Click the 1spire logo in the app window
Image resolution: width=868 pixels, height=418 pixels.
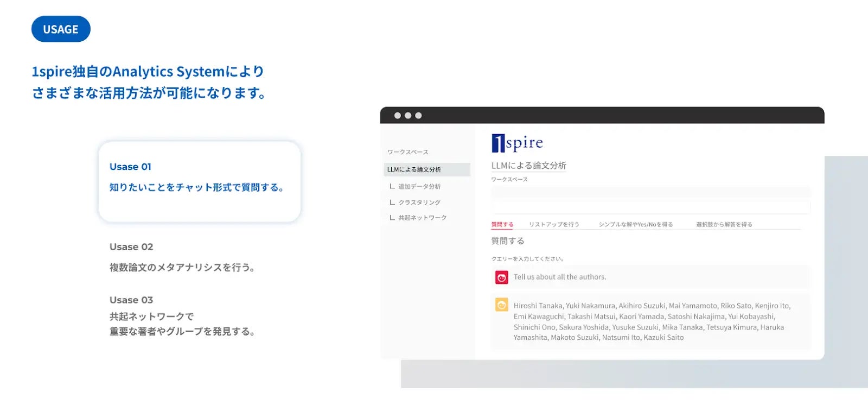pos(517,143)
